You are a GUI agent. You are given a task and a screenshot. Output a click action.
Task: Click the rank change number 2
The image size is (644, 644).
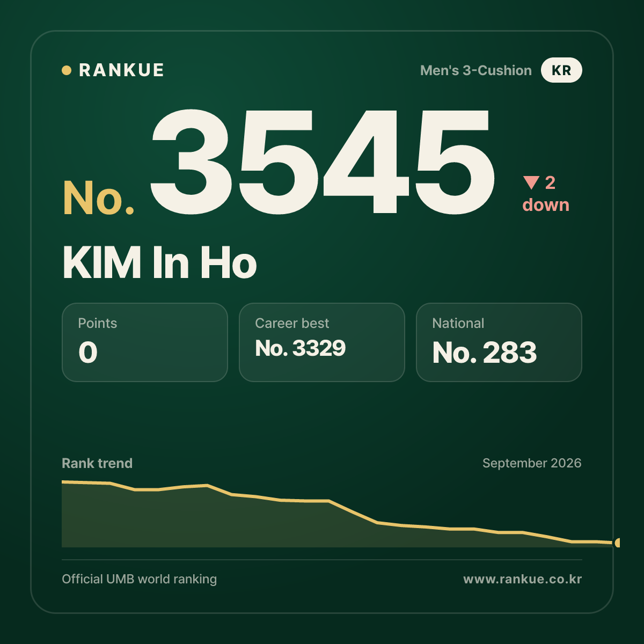[550, 182]
